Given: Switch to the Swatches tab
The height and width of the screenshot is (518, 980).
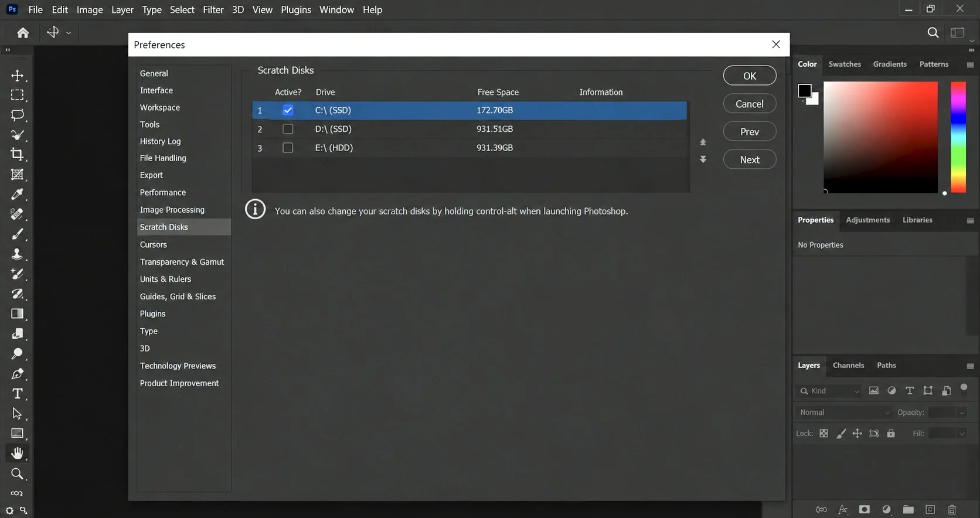Looking at the screenshot, I should click(x=845, y=64).
